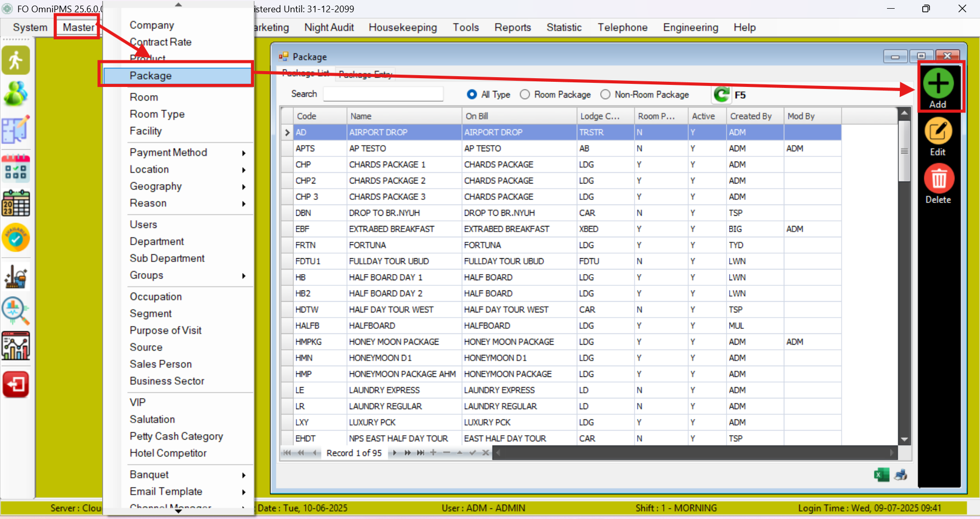Open the Engineering menu
The image size is (980, 519).
690,28
